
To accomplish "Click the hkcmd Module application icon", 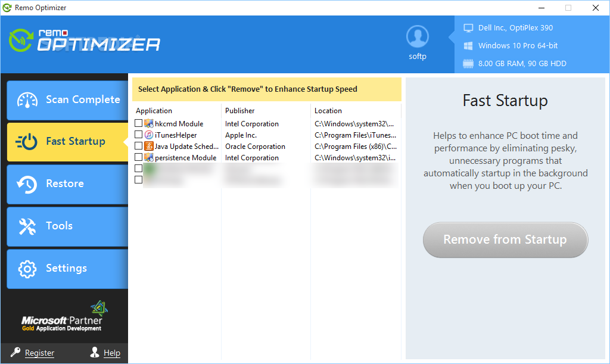I will pyautogui.click(x=148, y=124).
